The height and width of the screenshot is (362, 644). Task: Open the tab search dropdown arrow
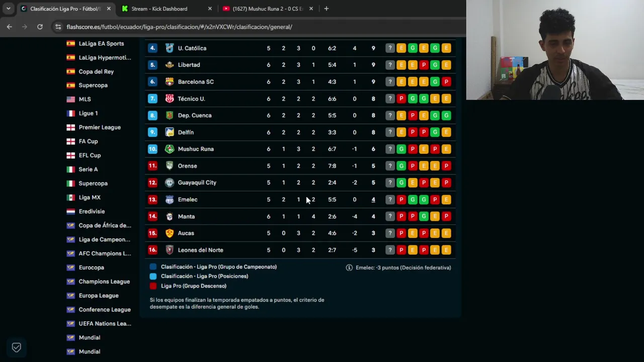9,9
